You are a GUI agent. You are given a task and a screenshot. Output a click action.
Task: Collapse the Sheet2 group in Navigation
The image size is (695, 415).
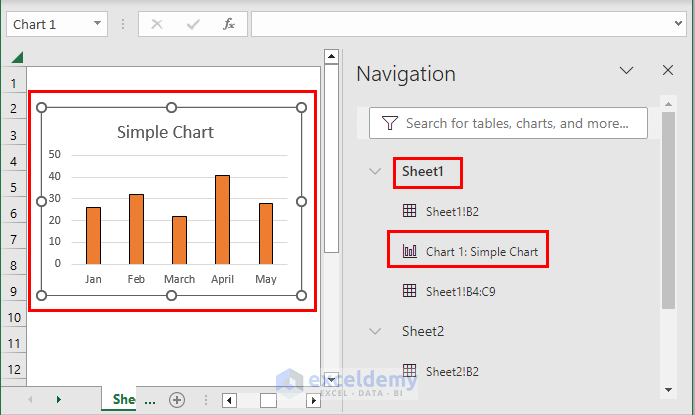(375, 330)
